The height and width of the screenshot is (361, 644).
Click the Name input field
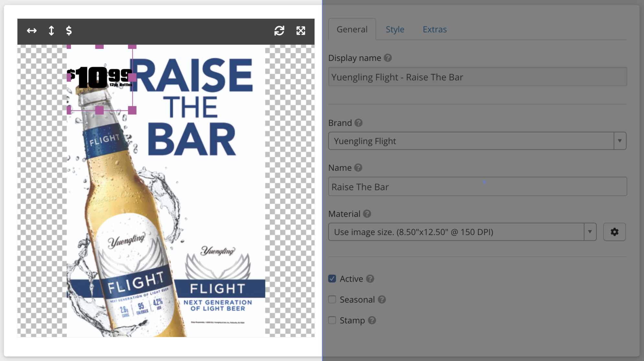[477, 187]
